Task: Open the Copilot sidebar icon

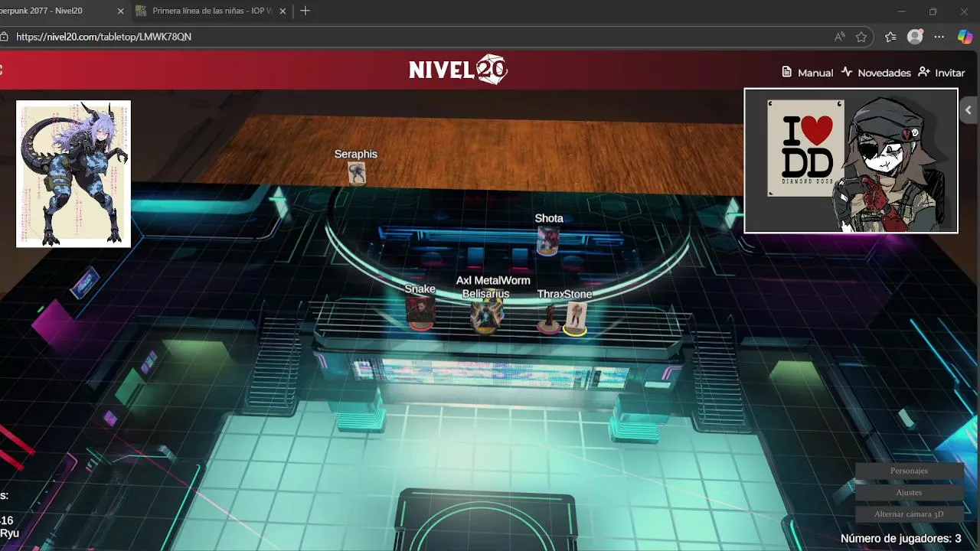Action: click(965, 37)
